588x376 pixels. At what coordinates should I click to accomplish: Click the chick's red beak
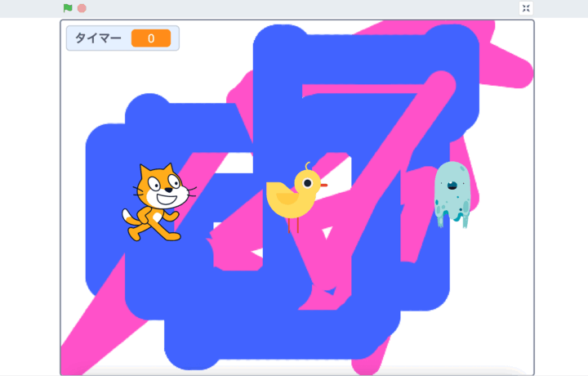[x=323, y=185]
